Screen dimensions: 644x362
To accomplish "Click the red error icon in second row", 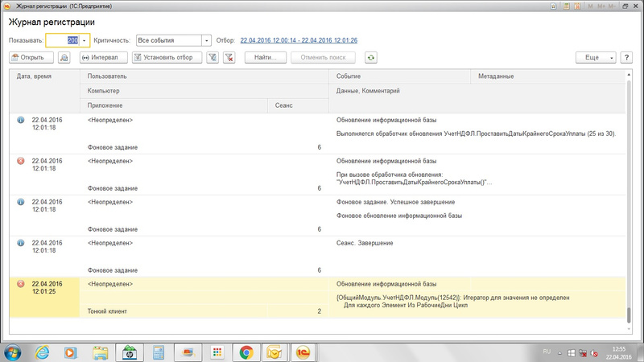I will click(21, 161).
